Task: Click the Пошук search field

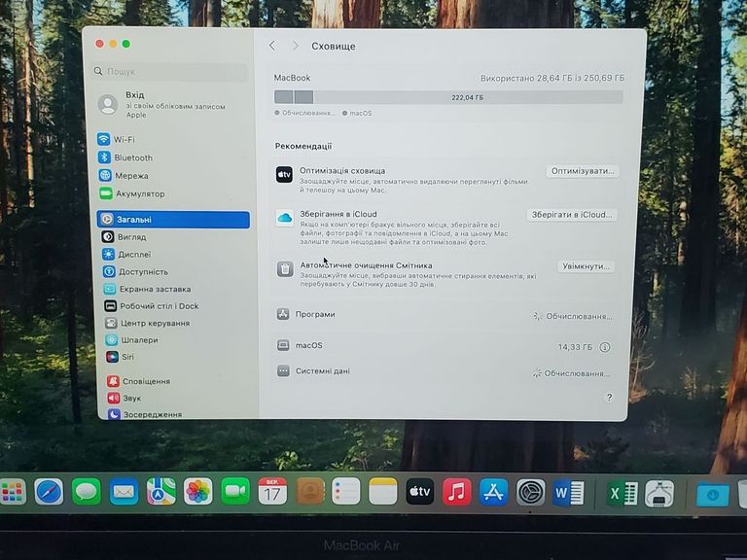Action: pos(169,71)
